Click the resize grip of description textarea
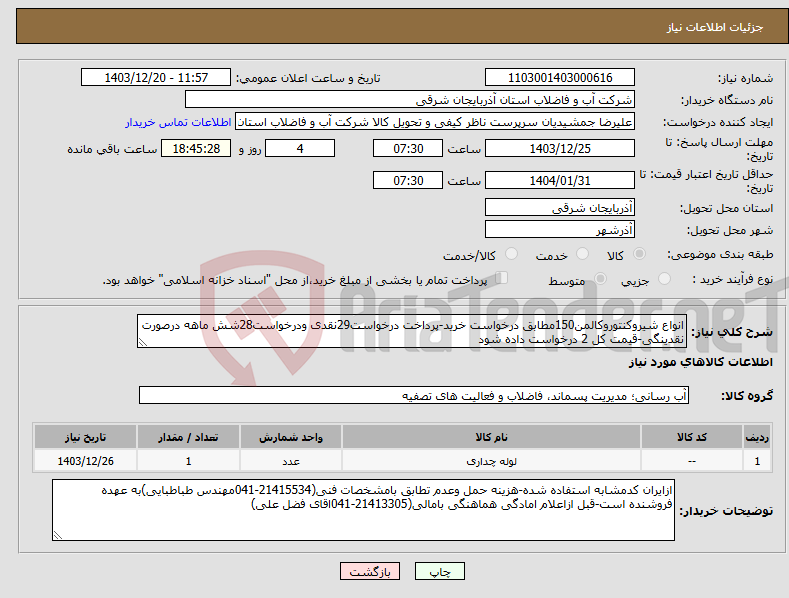The image size is (789, 598). coord(142,343)
